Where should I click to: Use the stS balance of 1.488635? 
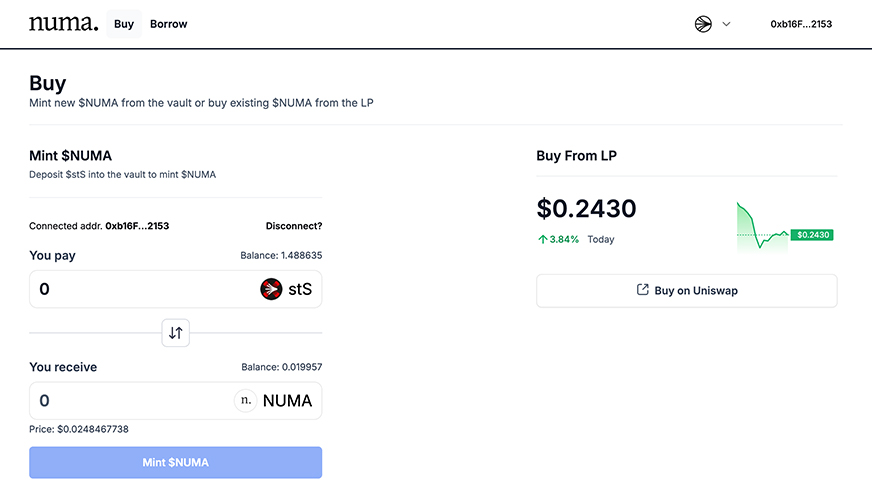281,256
